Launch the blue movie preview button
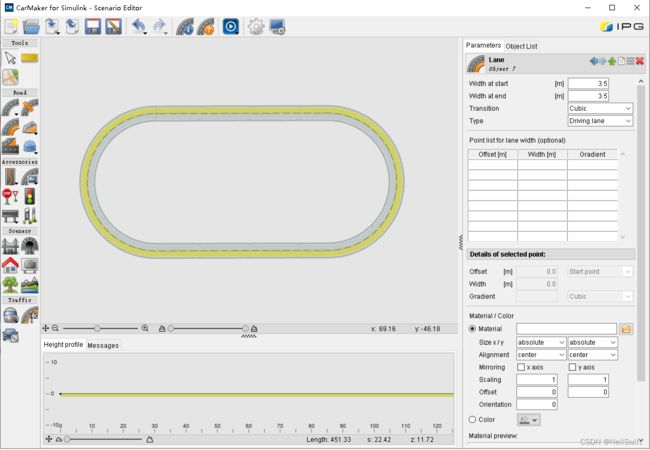This screenshot has height=450, width=650. [231, 27]
